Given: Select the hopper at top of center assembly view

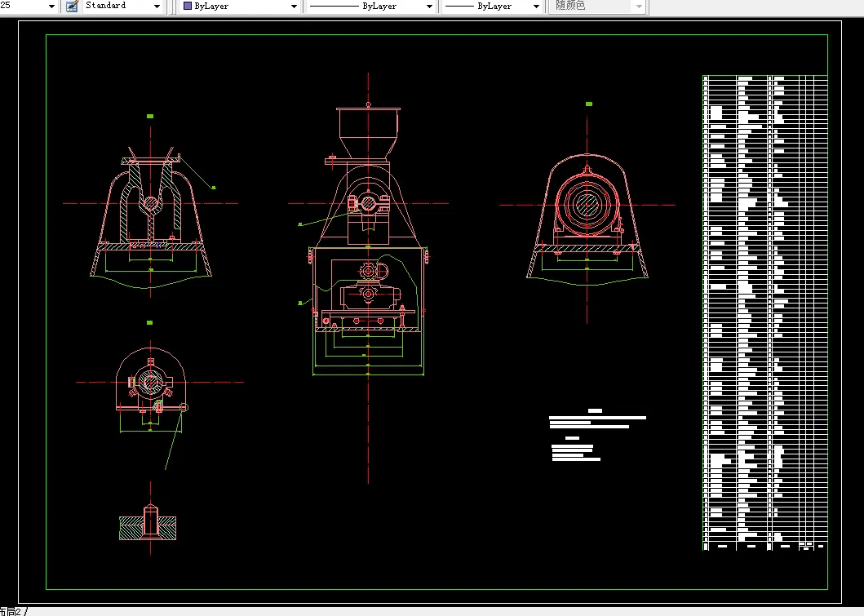Looking at the screenshot, I should coord(368,133).
